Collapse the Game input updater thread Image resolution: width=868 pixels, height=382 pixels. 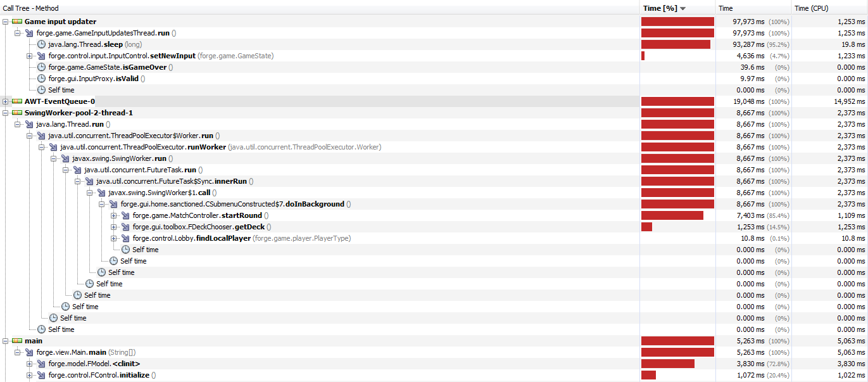pos(6,22)
